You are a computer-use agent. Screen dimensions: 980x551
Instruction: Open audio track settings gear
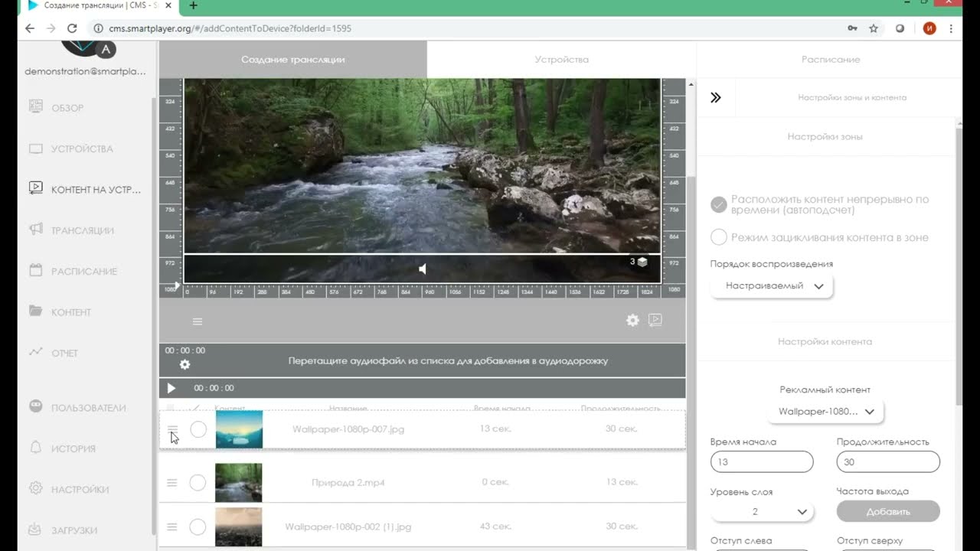(185, 365)
